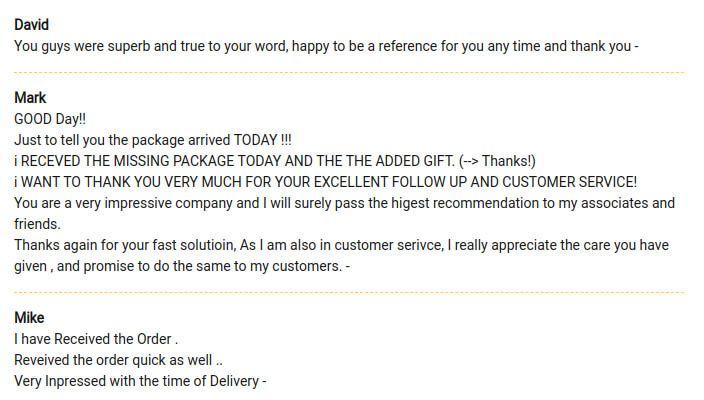Click the reviewer name David
This screenshot has width=704, height=400.
tap(31, 25)
